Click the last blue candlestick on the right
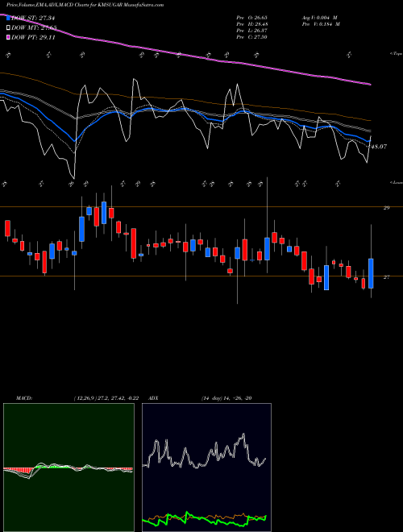Viewport: 403px width, 532px height. 371,273
